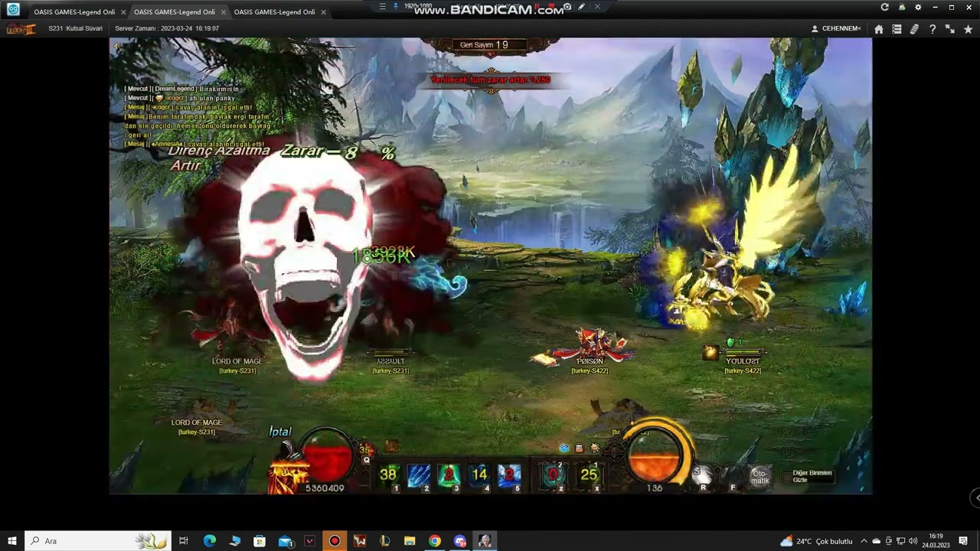
Task: Open the home icon in top bar
Action: click(879, 29)
